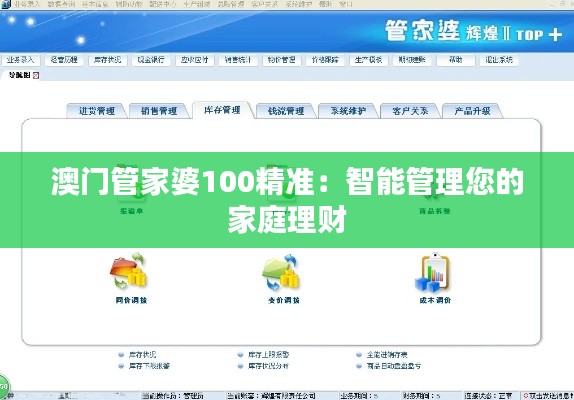574x400 pixels.
Task: Click the 业务录入 toolbar button
Action: (20, 60)
